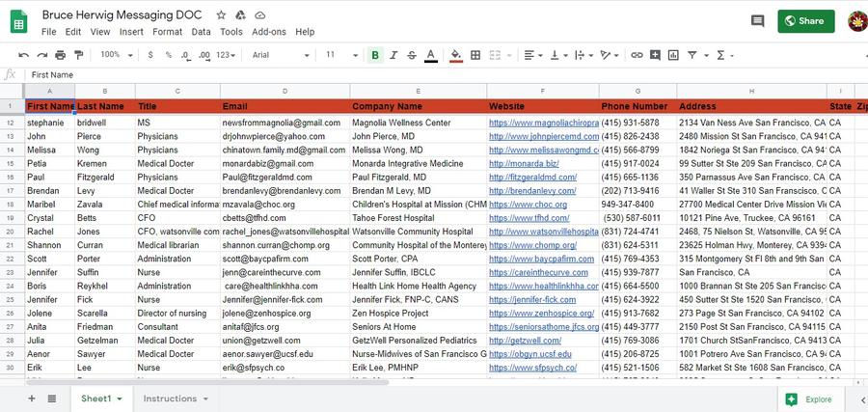868x412 pixels.
Task: Click the Explore button
Action: tap(811, 399)
